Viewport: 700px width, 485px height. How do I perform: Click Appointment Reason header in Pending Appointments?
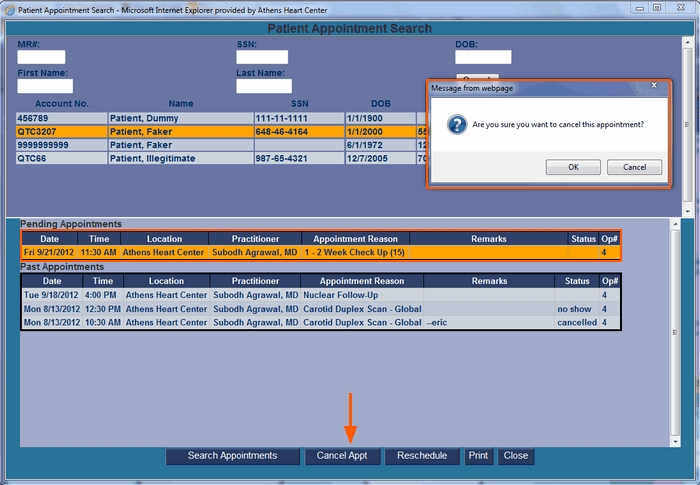coord(355,239)
